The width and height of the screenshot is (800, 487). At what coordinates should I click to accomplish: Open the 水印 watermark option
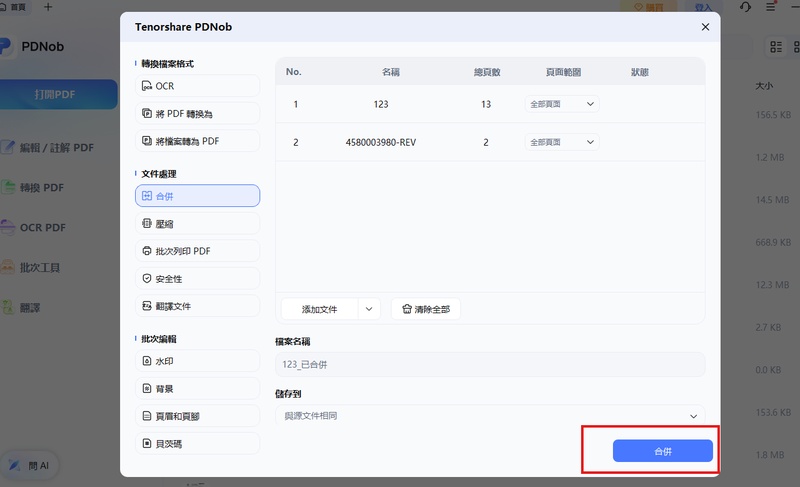click(197, 361)
